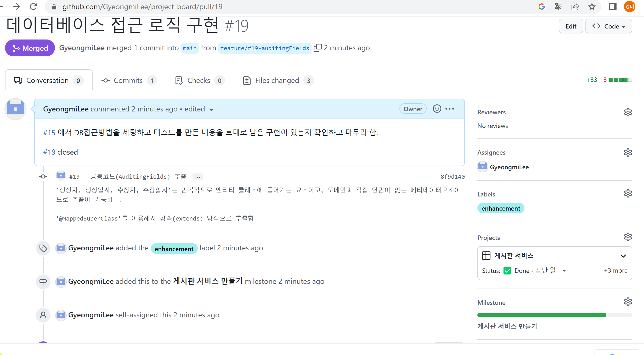Viewport: 644px width, 355px height.
Task: Open the Reviewers settings gear
Action: [628, 112]
